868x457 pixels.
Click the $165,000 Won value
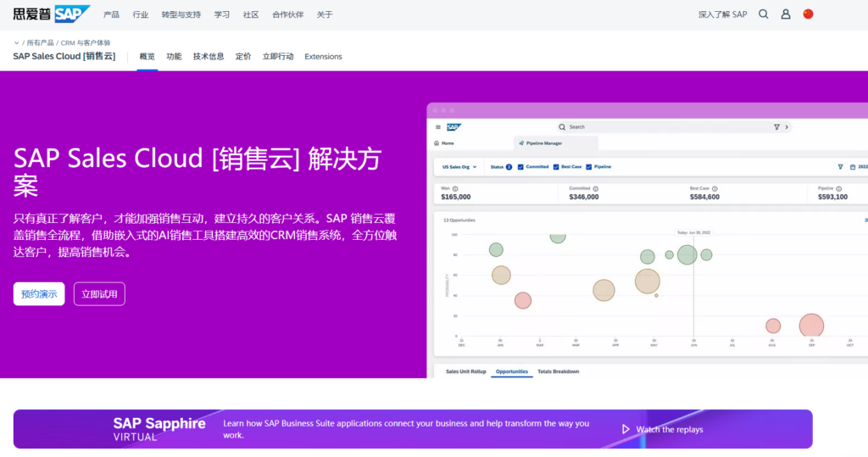tap(455, 197)
